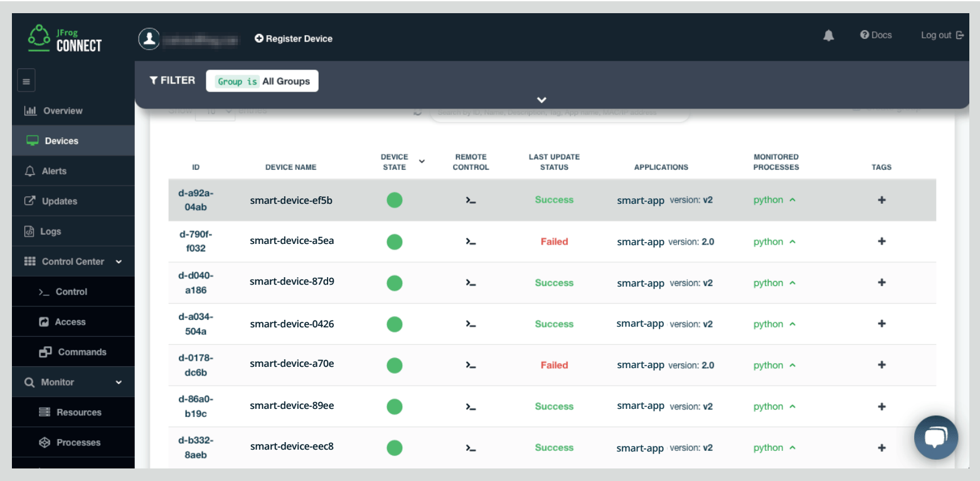Add a tag to smart-device-a70e
The height and width of the screenshot is (481, 980).
pyautogui.click(x=881, y=365)
